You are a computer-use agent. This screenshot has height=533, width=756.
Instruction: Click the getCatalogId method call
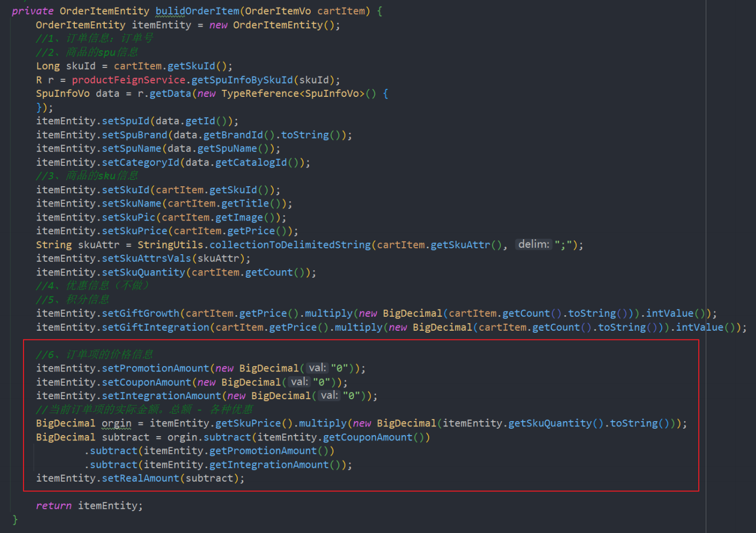(x=251, y=162)
